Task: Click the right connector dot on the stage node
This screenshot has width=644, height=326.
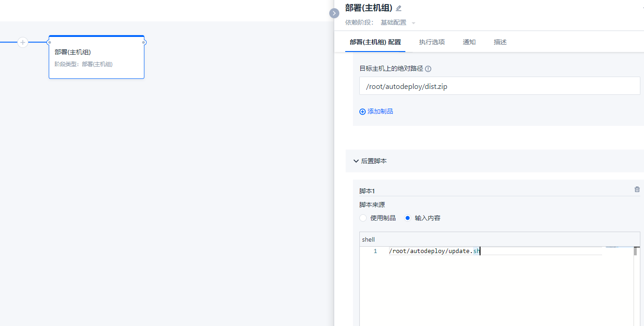Action: tap(144, 42)
